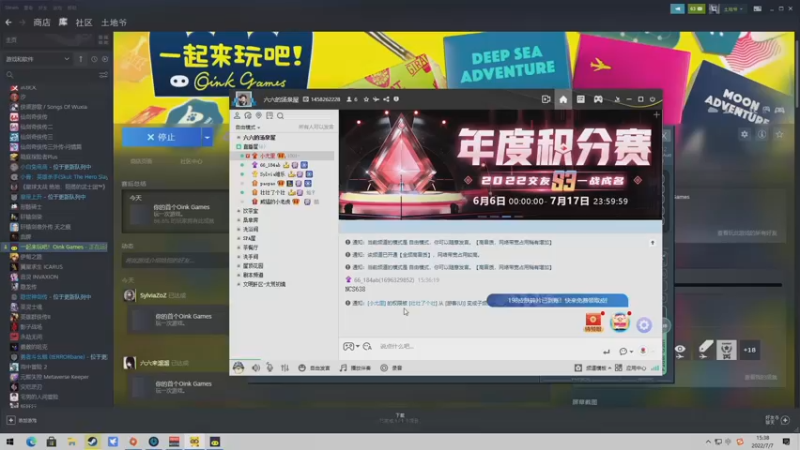This screenshot has width=800, height=450.
Task: Add a tab with plus icon in YY
Action: [656, 115]
